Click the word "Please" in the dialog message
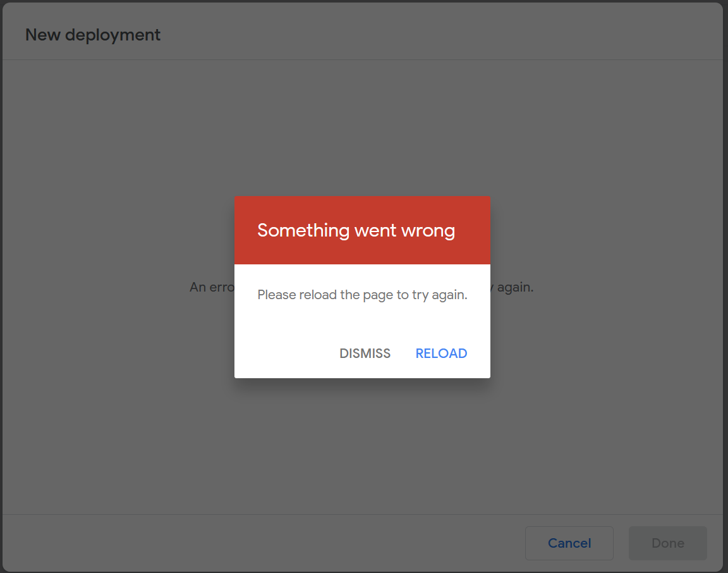 tap(277, 295)
